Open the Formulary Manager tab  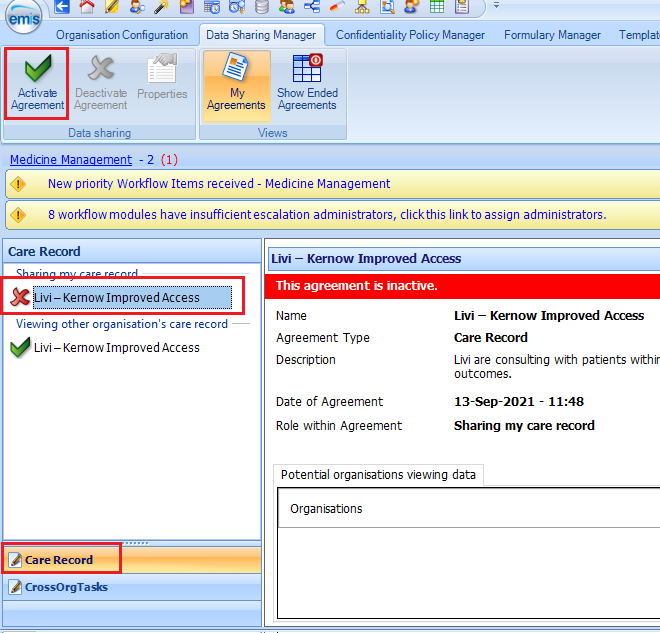click(552, 35)
